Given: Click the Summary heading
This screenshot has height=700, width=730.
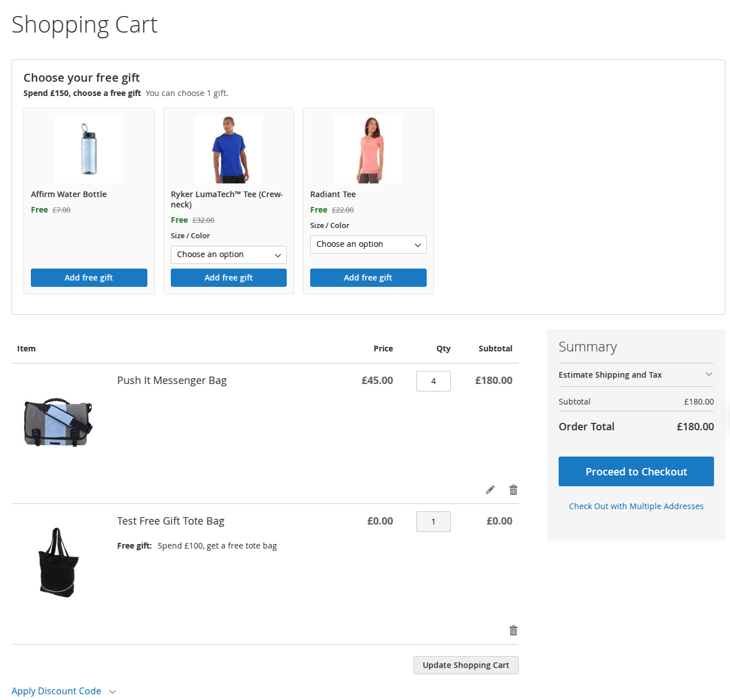Looking at the screenshot, I should [588, 347].
